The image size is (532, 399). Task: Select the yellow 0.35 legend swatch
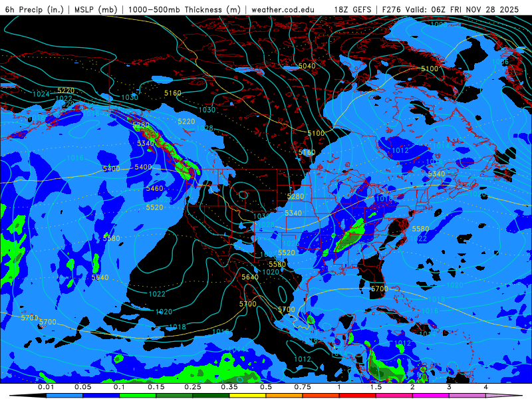coord(247,396)
